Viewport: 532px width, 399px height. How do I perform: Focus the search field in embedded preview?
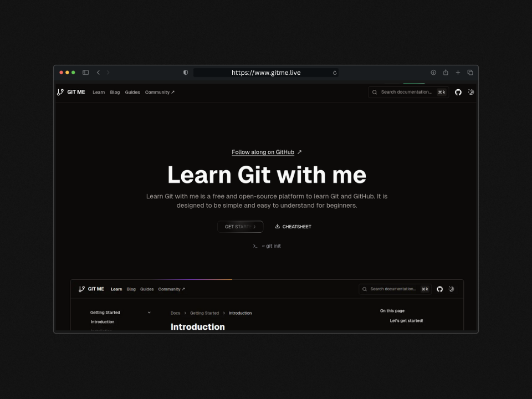point(395,289)
